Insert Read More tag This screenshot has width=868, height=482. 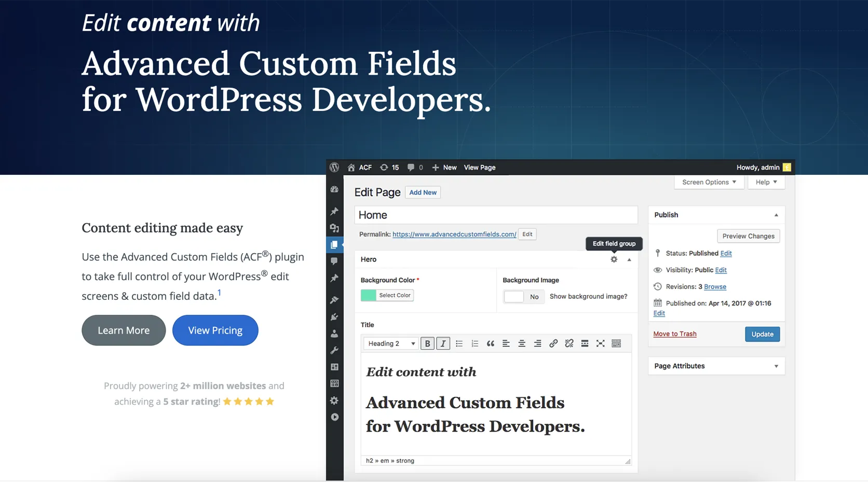[x=585, y=343]
